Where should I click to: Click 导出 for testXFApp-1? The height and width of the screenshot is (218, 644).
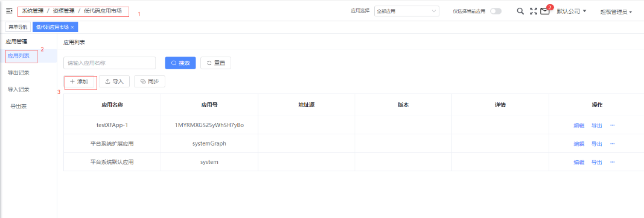click(597, 125)
